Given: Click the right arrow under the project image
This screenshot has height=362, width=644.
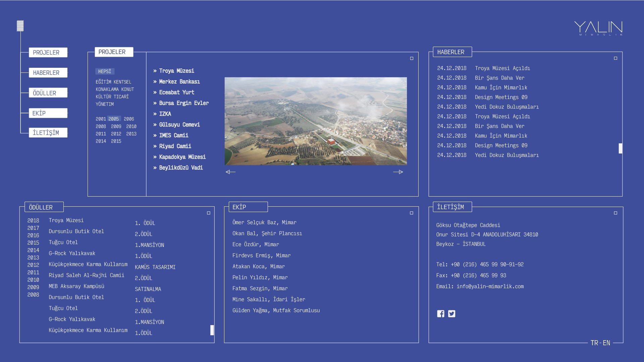Looking at the screenshot, I should 398,172.
